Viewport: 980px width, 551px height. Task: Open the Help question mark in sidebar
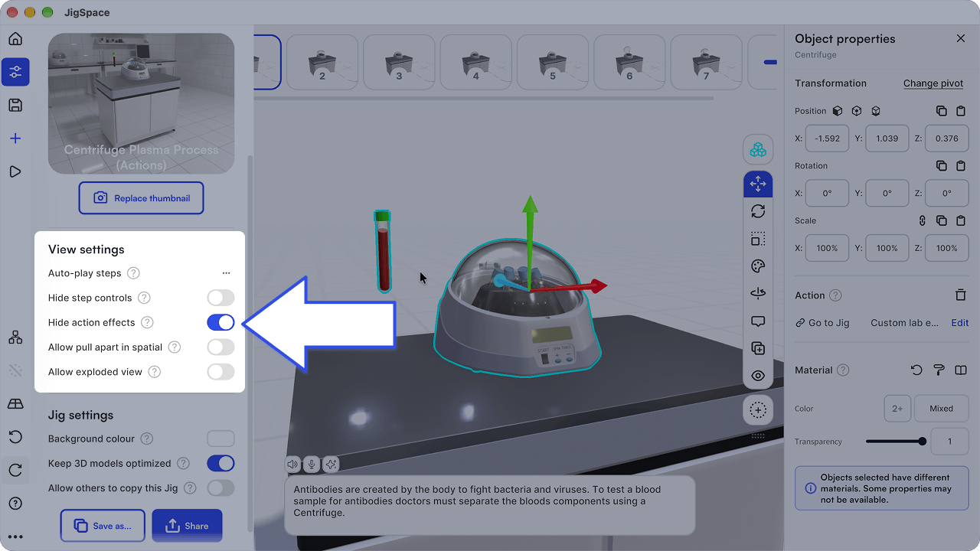(x=15, y=504)
